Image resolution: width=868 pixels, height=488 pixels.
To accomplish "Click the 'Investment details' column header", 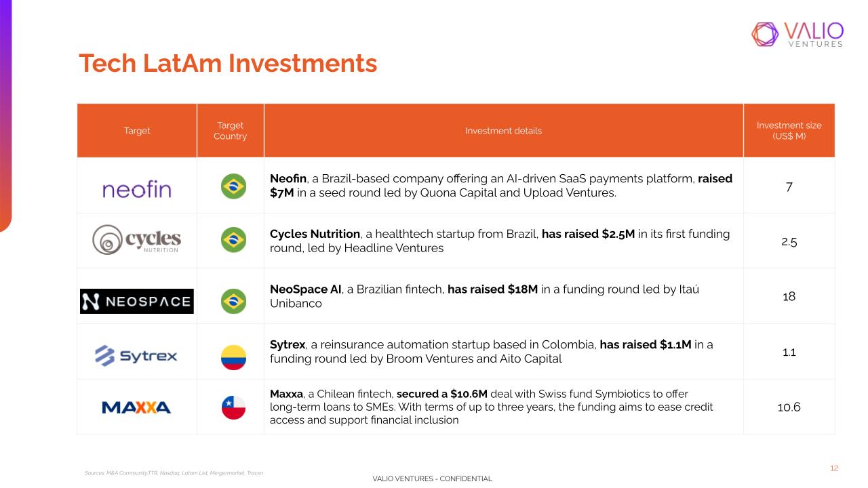I will pyautogui.click(x=503, y=131).
